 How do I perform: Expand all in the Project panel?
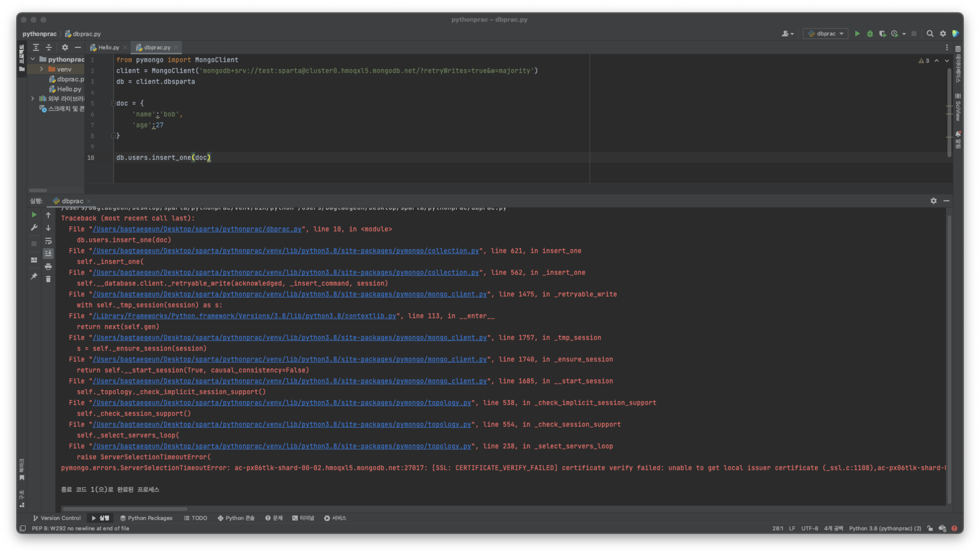[x=36, y=47]
